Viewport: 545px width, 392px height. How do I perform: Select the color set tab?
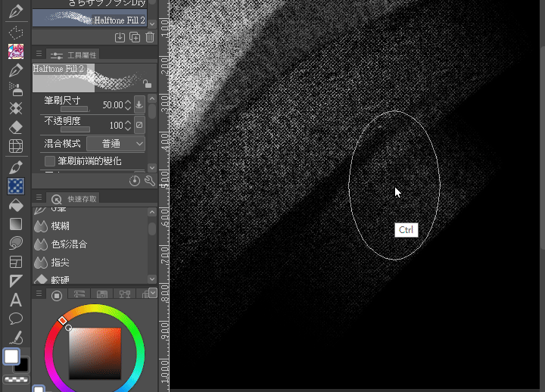click(102, 294)
